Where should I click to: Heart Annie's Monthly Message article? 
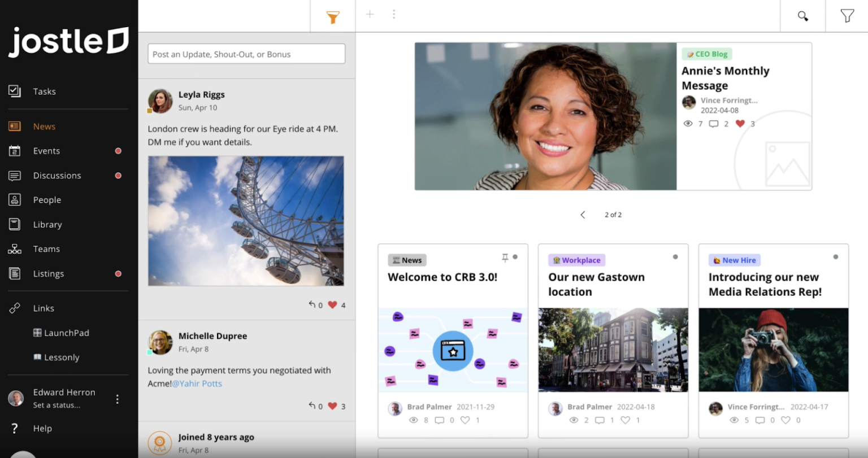pos(739,124)
